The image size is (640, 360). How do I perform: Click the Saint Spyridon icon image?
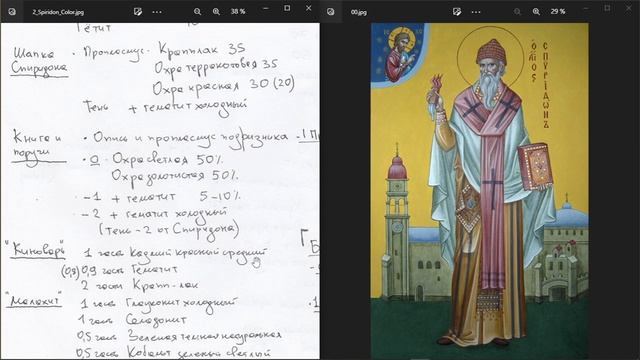pos(480,191)
